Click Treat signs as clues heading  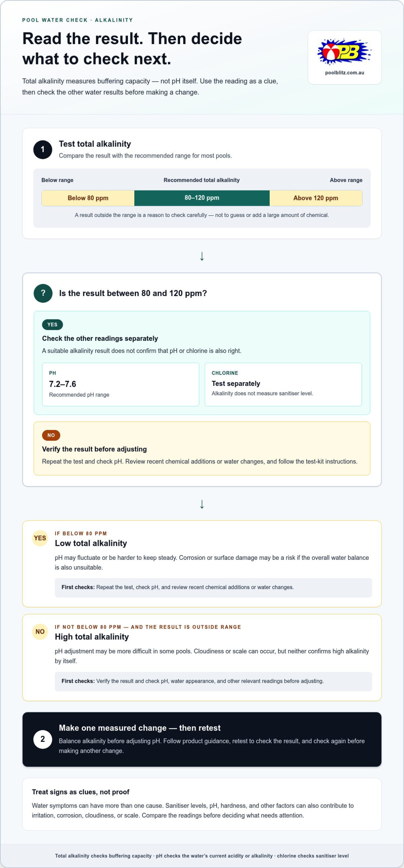tap(81, 792)
